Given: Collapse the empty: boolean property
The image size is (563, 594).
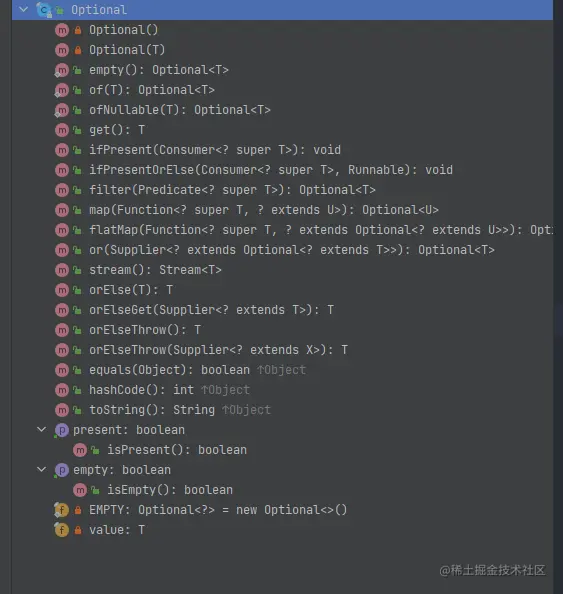Looking at the screenshot, I should [41, 469].
